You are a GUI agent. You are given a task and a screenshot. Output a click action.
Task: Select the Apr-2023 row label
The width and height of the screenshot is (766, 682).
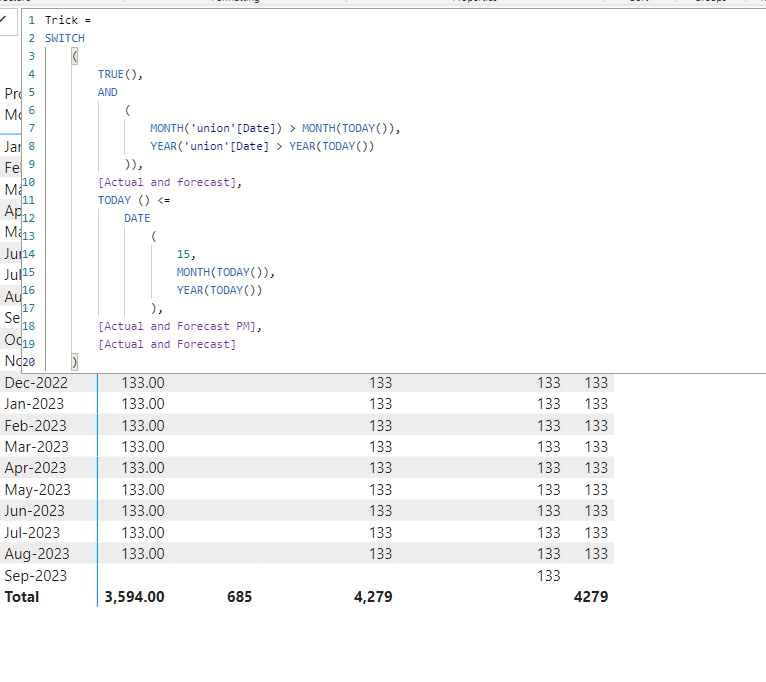(x=35, y=468)
